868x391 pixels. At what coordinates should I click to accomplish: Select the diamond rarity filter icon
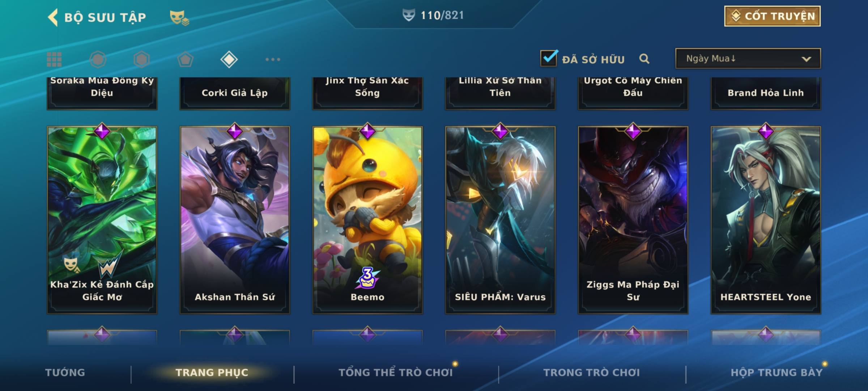[x=229, y=59]
